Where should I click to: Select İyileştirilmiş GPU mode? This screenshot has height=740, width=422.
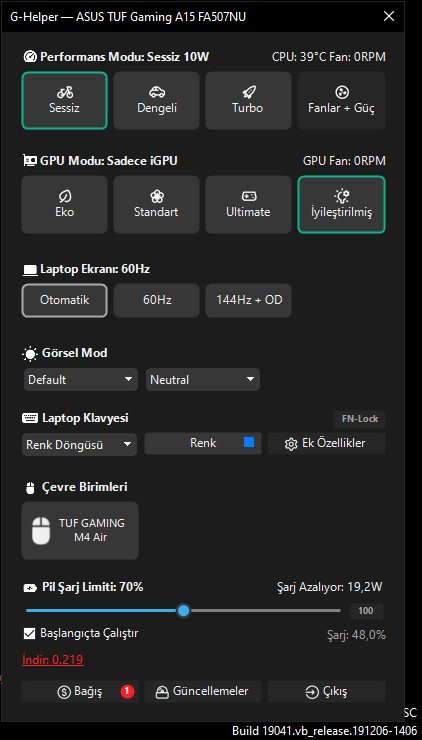(341, 205)
